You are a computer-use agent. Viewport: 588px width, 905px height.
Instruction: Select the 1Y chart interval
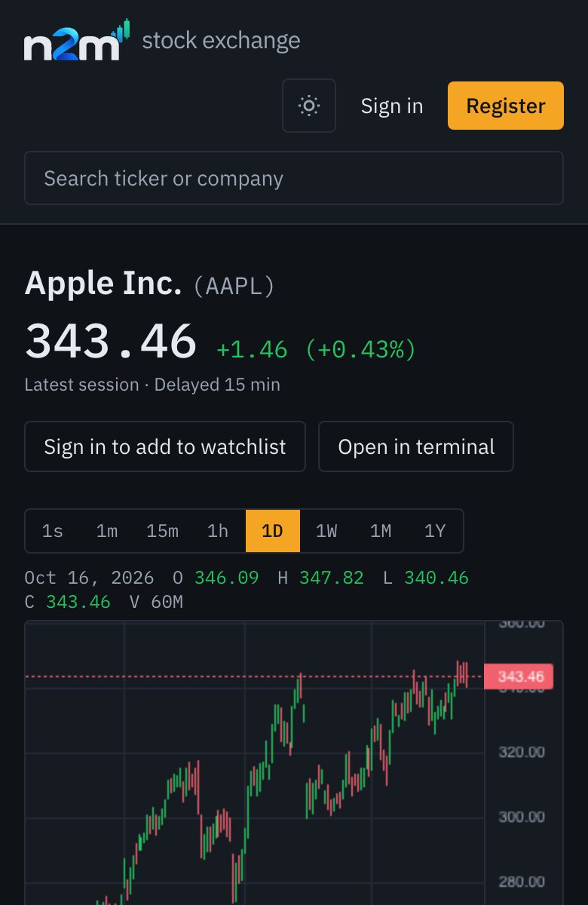435,531
